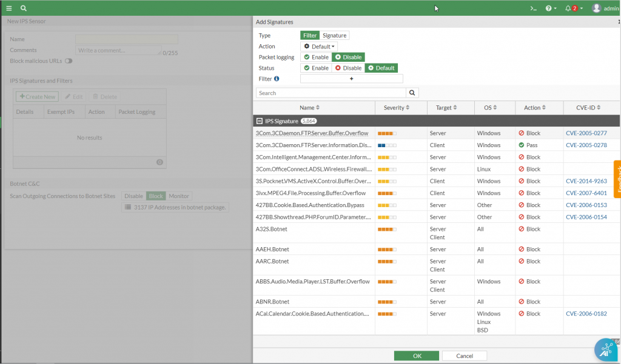Open the admin user menu

click(605, 8)
